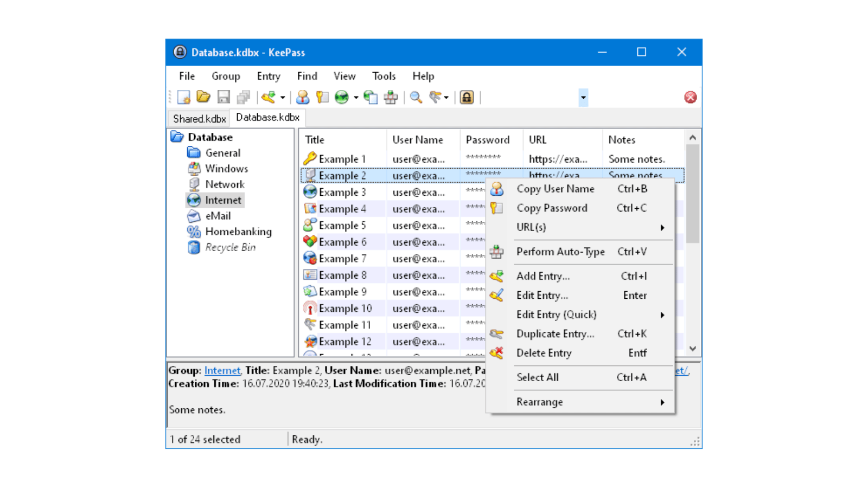Screen dimensions: 868x488
Task: Expand the Edit Entry (Quick) submenu
Action: 580,314
